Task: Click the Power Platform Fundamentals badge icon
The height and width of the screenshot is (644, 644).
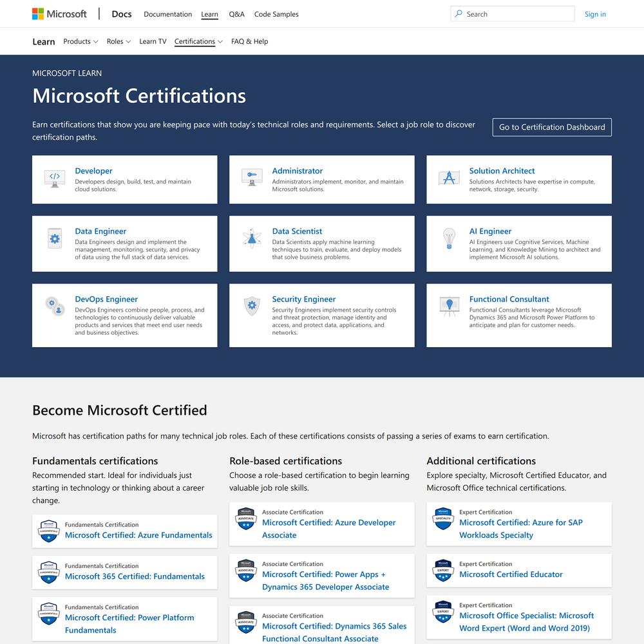Action: pyautogui.click(x=48, y=614)
